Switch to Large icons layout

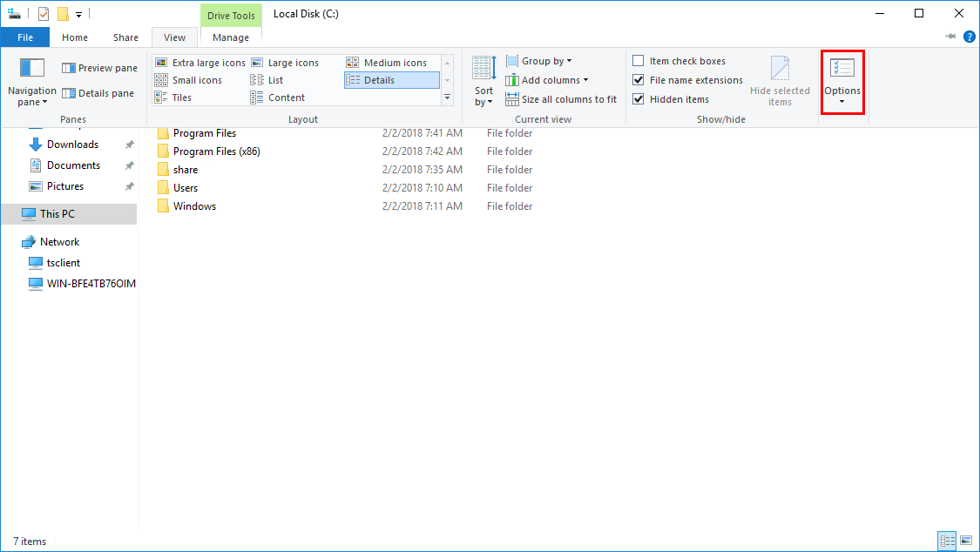[x=285, y=63]
